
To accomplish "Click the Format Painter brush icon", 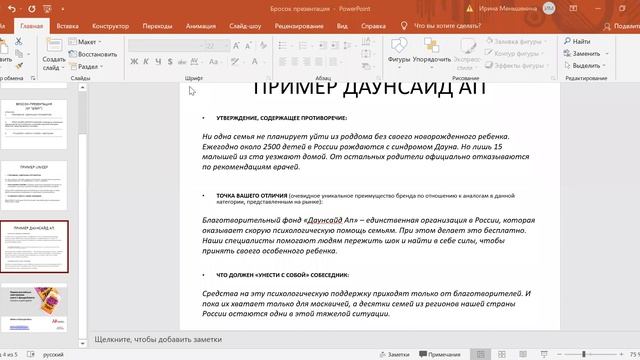I will [x=19, y=66].
